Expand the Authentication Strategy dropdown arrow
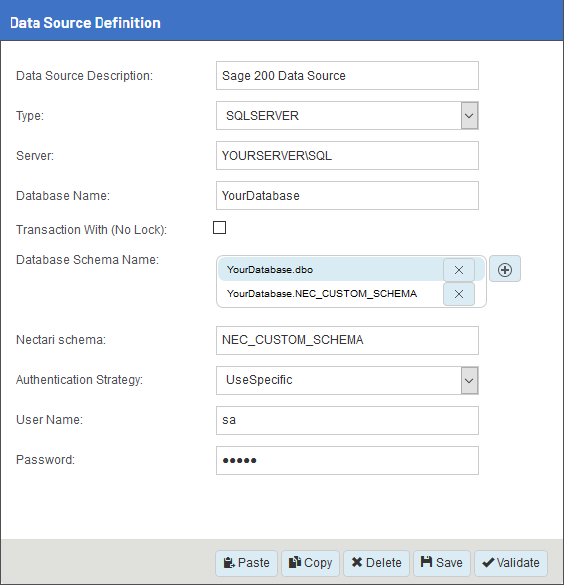This screenshot has height=585, width=564. tap(469, 381)
